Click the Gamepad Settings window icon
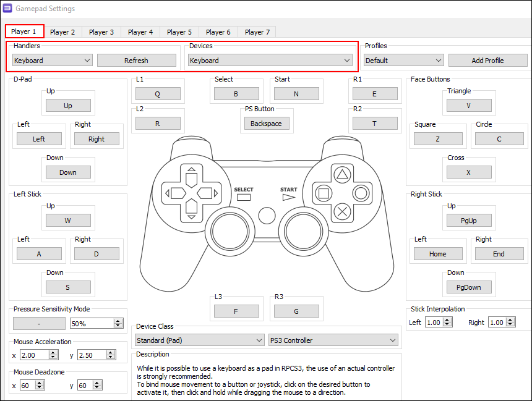 pos(7,8)
